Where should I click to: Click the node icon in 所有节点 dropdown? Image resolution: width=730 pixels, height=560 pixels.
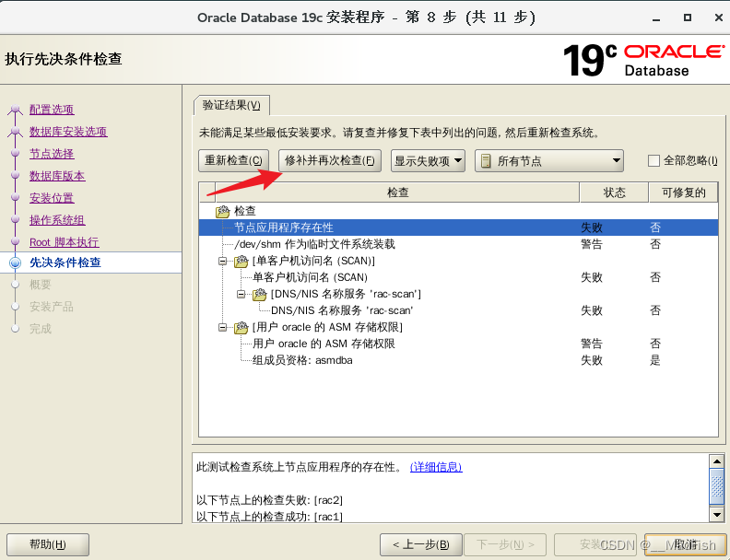pyautogui.click(x=486, y=161)
